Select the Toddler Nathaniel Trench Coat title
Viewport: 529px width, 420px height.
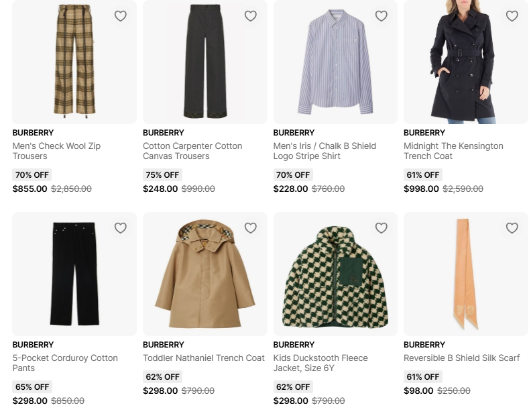[204, 358]
